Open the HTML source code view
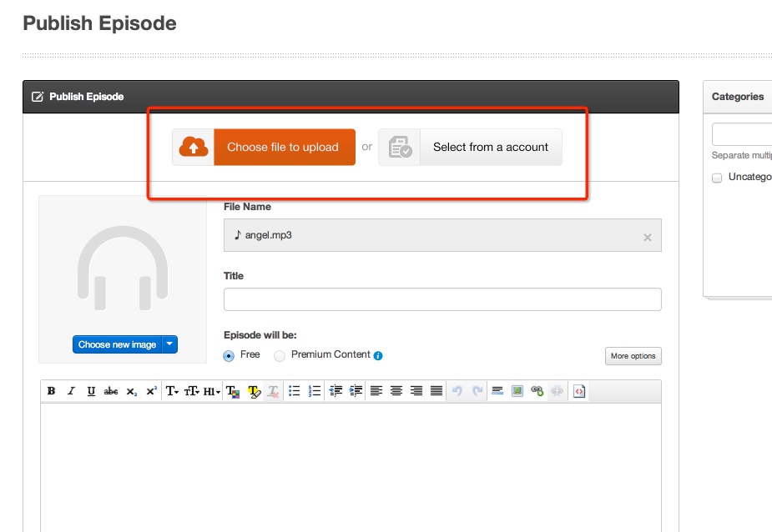 [x=580, y=391]
